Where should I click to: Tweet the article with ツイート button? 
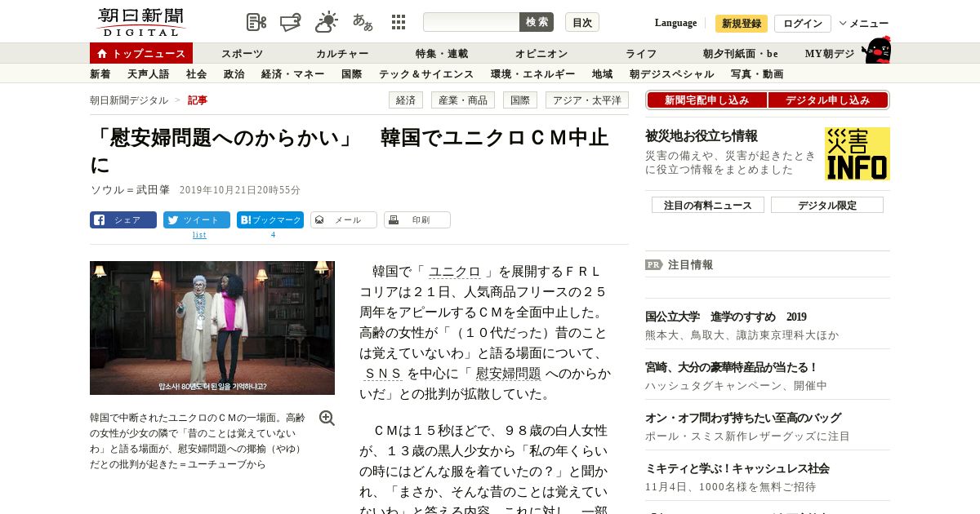coord(197,220)
